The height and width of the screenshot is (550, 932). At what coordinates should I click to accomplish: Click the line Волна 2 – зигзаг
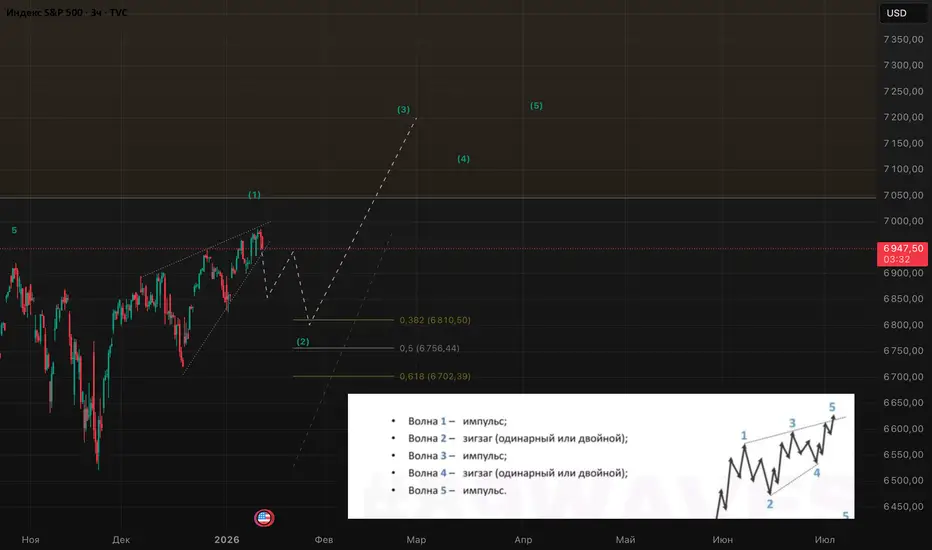(518, 438)
